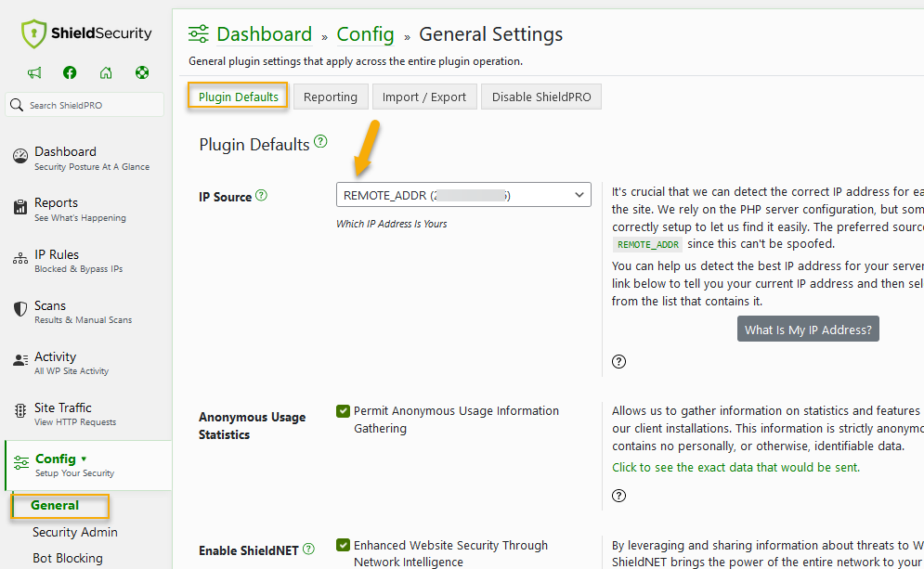The height and width of the screenshot is (569, 924).
Task: Click the 'Anonymous Usage Statistics' label
Action: click(253, 426)
